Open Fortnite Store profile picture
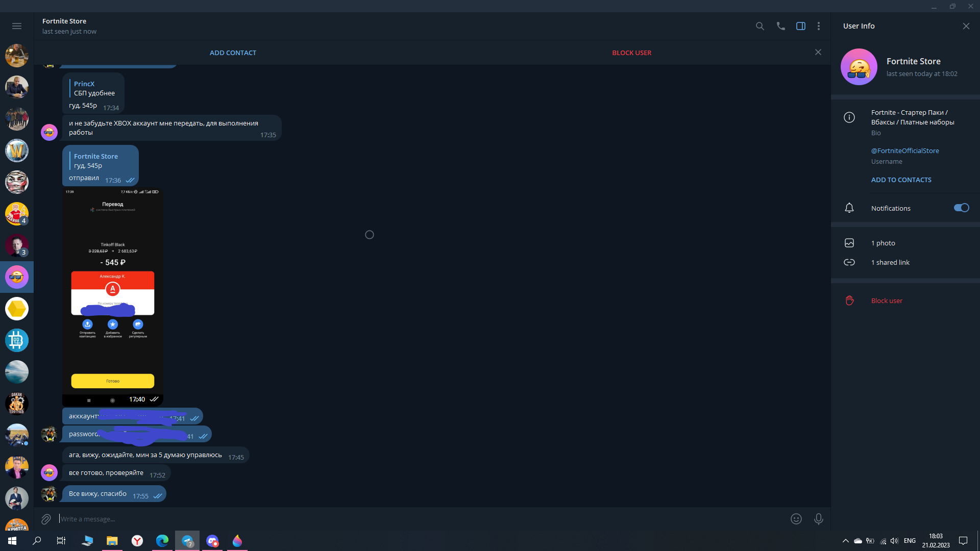Image resolution: width=980 pixels, height=551 pixels. [x=859, y=67]
